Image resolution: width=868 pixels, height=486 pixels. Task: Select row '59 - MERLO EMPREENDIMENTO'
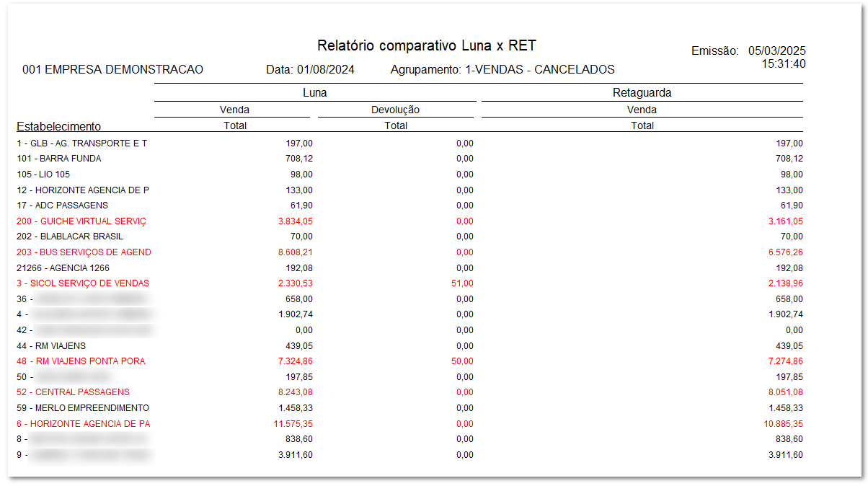point(409,408)
